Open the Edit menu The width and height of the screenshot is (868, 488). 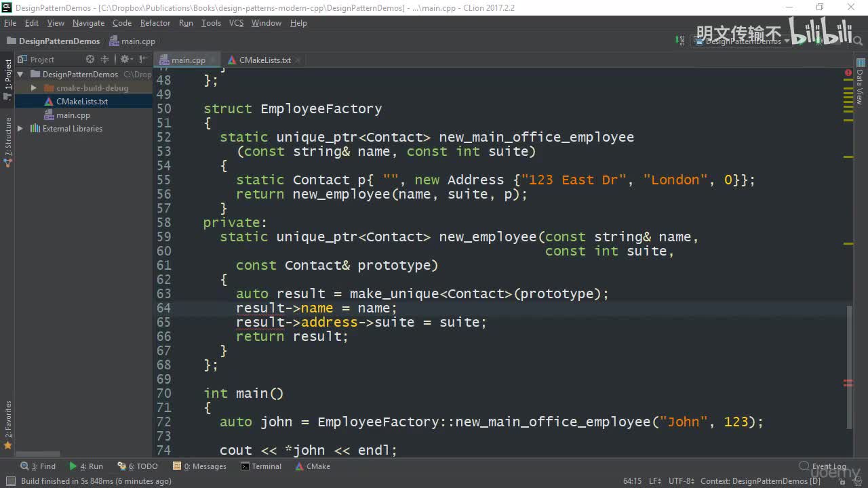coord(32,23)
